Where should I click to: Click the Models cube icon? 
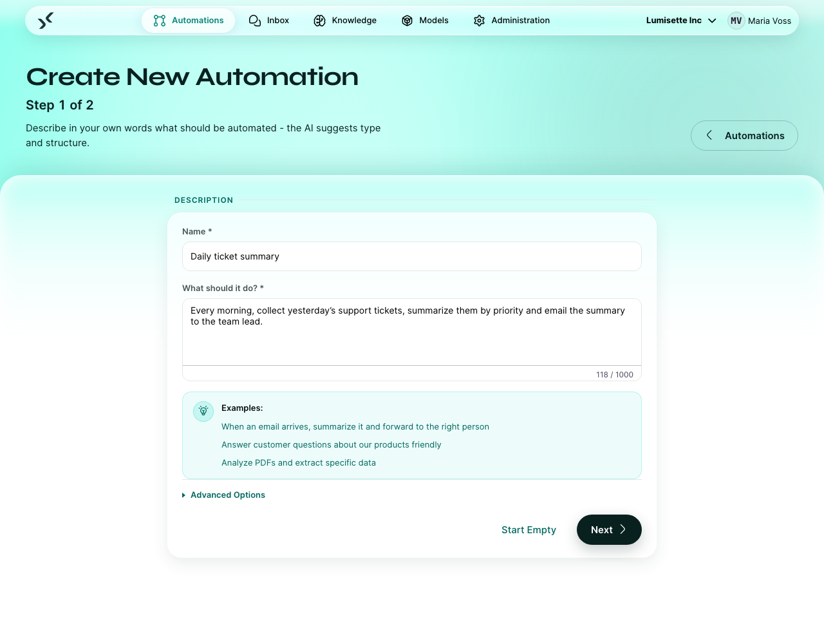point(407,21)
